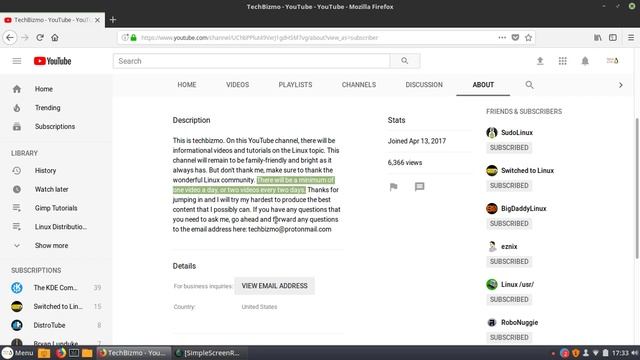Switch to the VIDEOS tab
Screen dimensions: 640x360
tap(237, 85)
